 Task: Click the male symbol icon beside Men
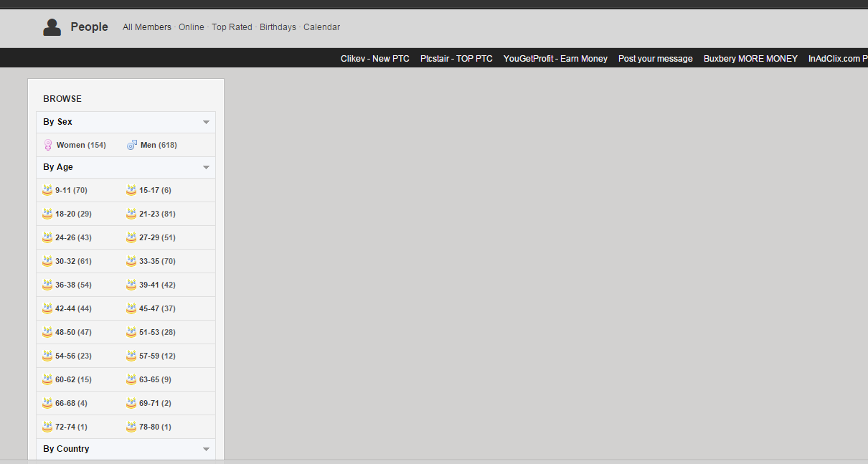132,145
